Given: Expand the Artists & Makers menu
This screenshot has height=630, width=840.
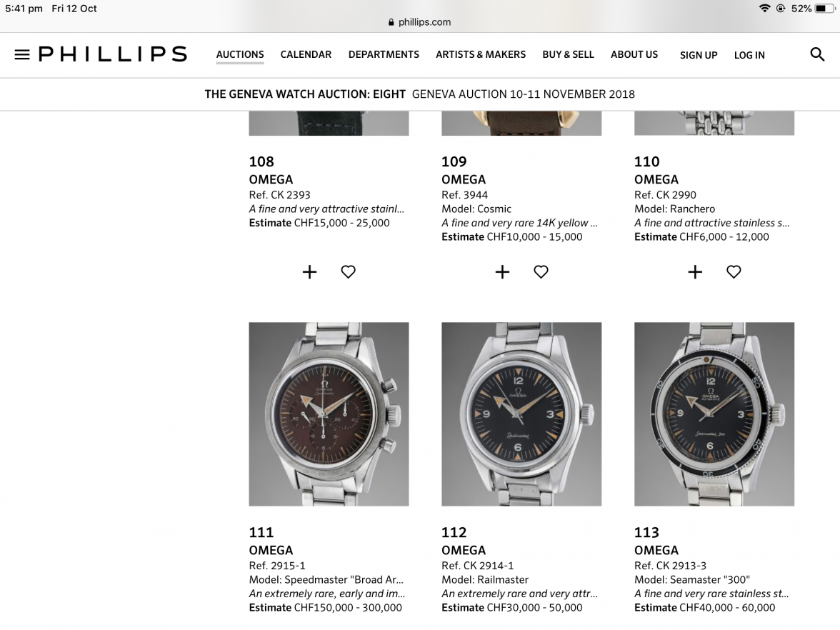Looking at the screenshot, I should [481, 54].
